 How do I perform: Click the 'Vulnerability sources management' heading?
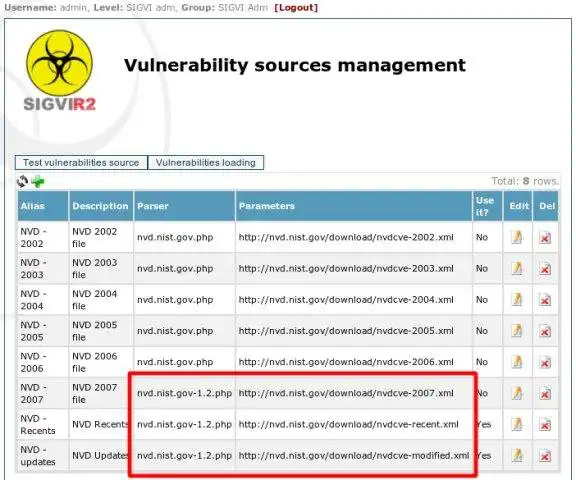[295, 66]
